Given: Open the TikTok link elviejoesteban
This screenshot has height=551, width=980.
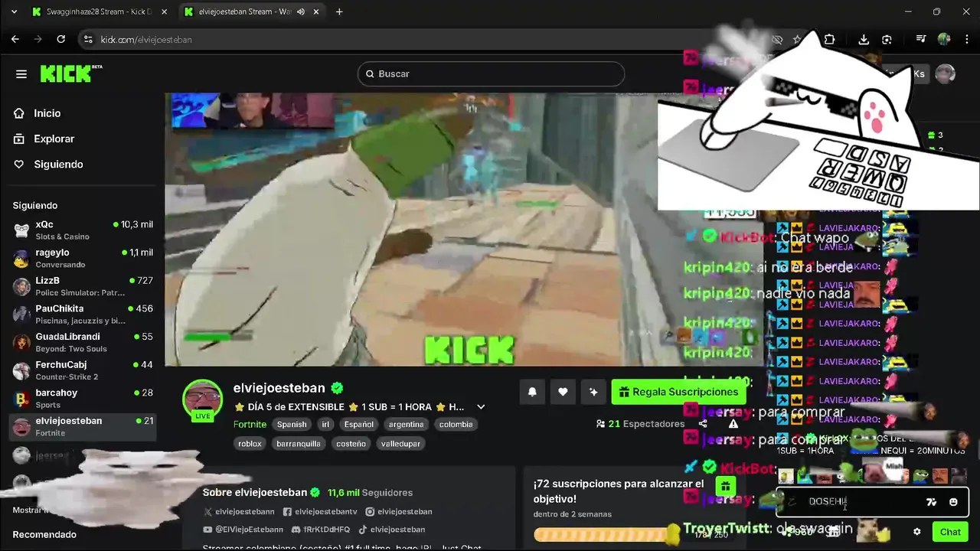Looking at the screenshot, I should point(391,530).
